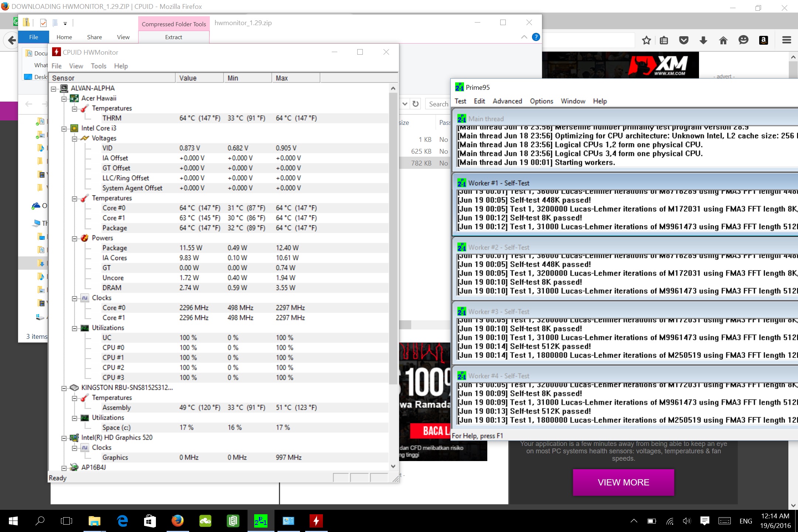The height and width of the screenshot is (532, 798).
Task: Open Prime95 Test menu
Action: tap(460, 101)
